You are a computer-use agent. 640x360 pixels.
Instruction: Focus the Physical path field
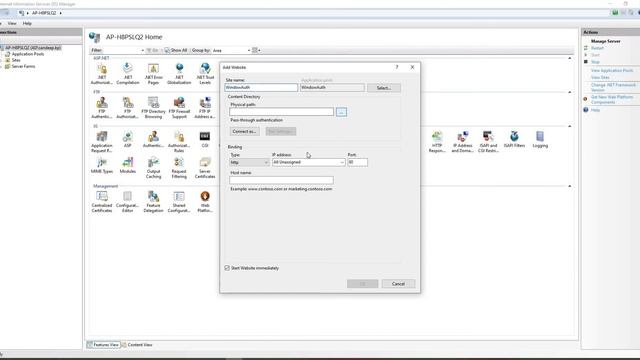coord(282,112)
